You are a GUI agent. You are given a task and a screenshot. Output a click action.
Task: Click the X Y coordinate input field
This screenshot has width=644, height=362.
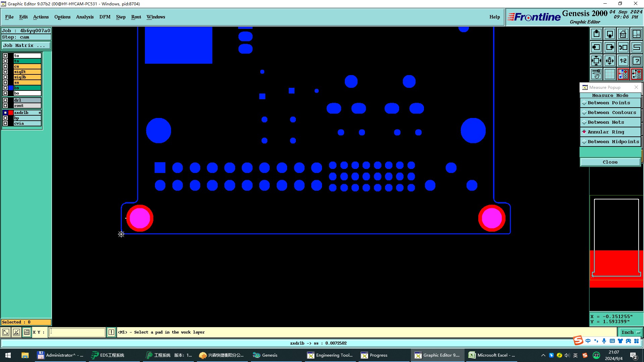77,332
